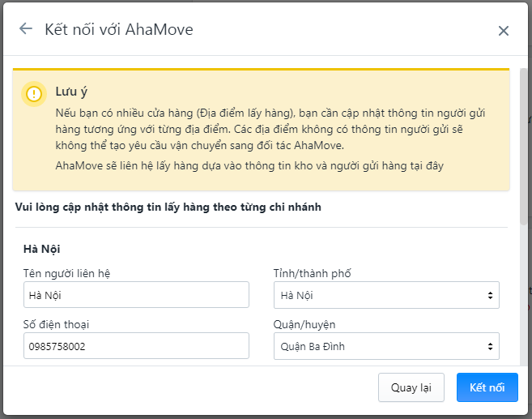The image size is (532, 419).
Task: Click the Kết nối với AhaMove title
Action: (119, 29)
